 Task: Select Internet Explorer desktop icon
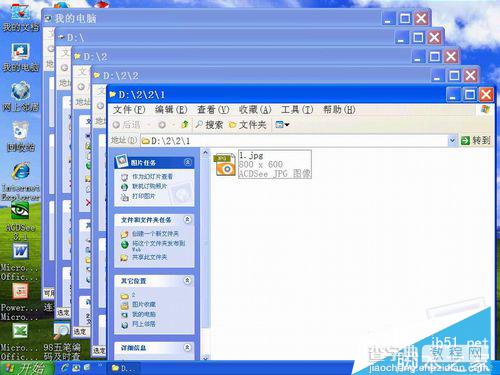click(x=21, y=182)
